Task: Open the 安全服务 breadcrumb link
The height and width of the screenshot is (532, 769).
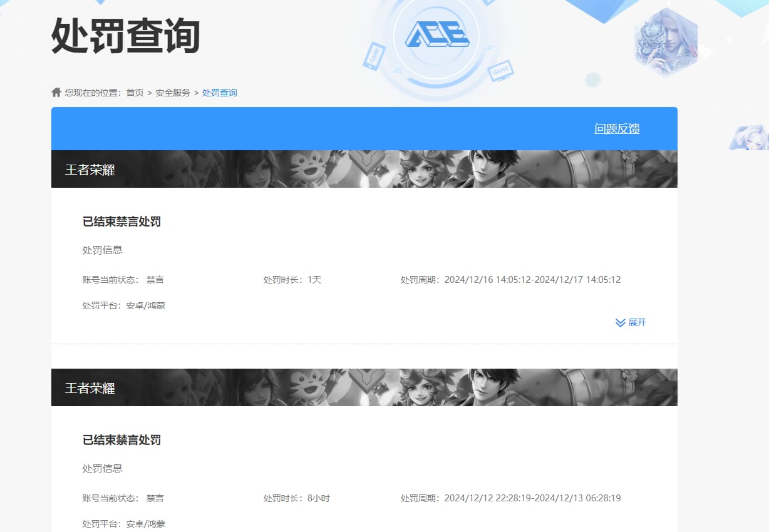Action: (173, 92)
